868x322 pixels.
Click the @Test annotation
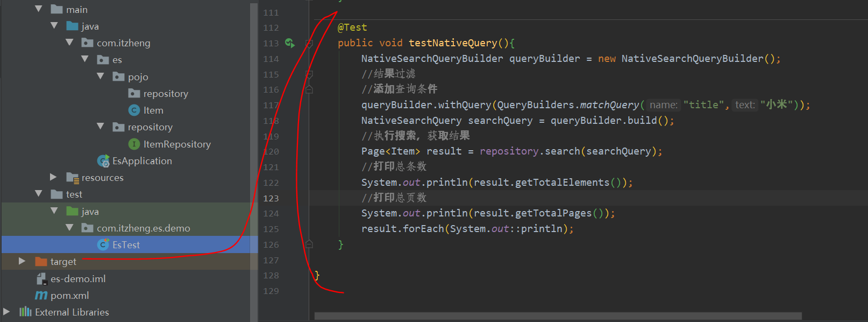click(352, 27)
